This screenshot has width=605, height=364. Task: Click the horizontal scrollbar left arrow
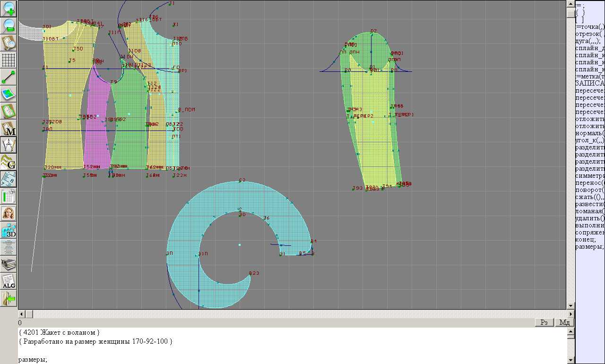[22, 314]
